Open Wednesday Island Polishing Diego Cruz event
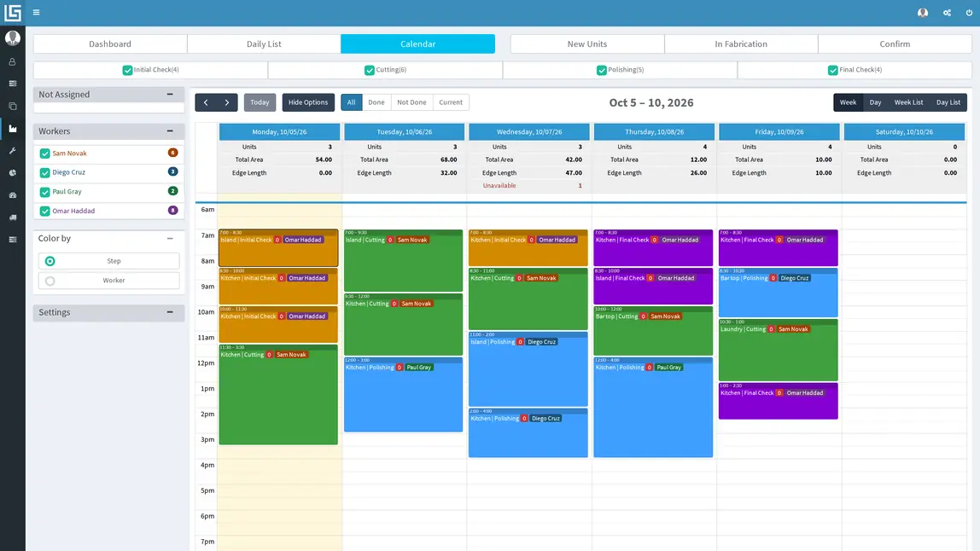The image size is (980, 551). [x=528, y=369]
